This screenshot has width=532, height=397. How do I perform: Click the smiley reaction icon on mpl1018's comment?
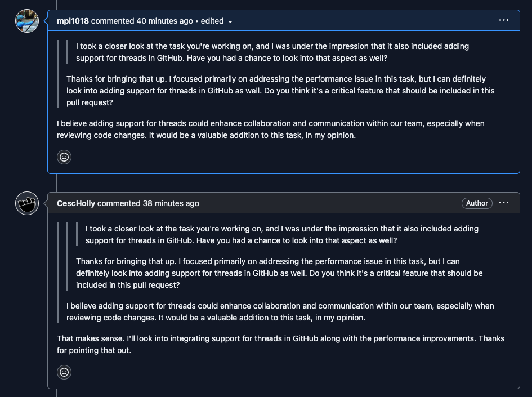point(64,157)
